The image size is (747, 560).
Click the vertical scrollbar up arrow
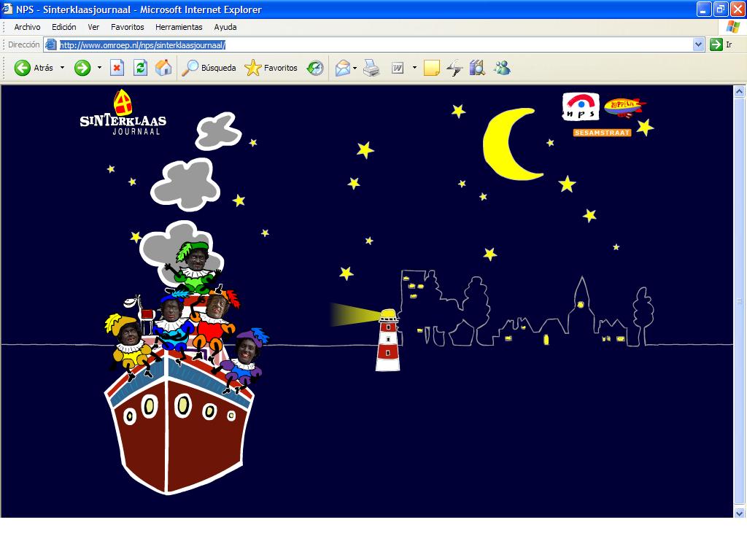[x=740, y=91]
